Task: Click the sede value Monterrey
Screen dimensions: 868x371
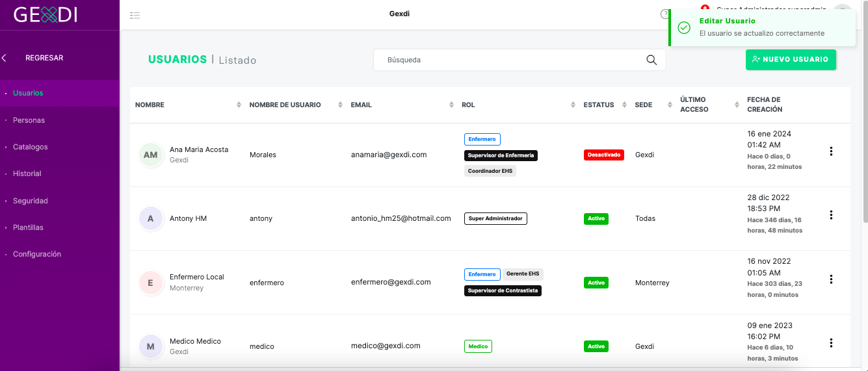Action: pyautogui.click(x=652, y=283)
